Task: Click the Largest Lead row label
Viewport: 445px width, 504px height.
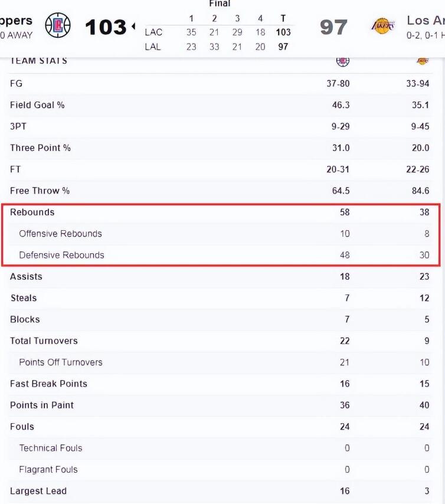Action: 38,491
